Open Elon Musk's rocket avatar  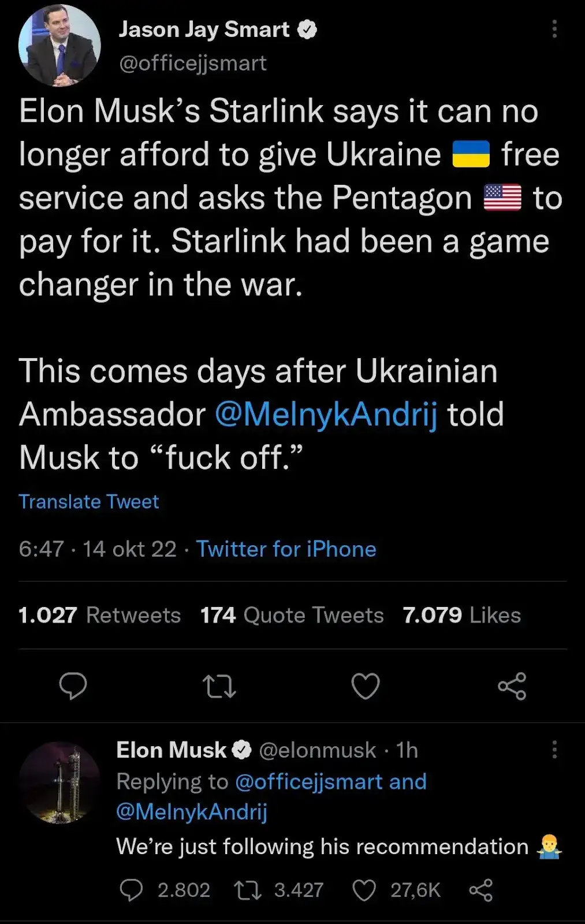(59, 783)
